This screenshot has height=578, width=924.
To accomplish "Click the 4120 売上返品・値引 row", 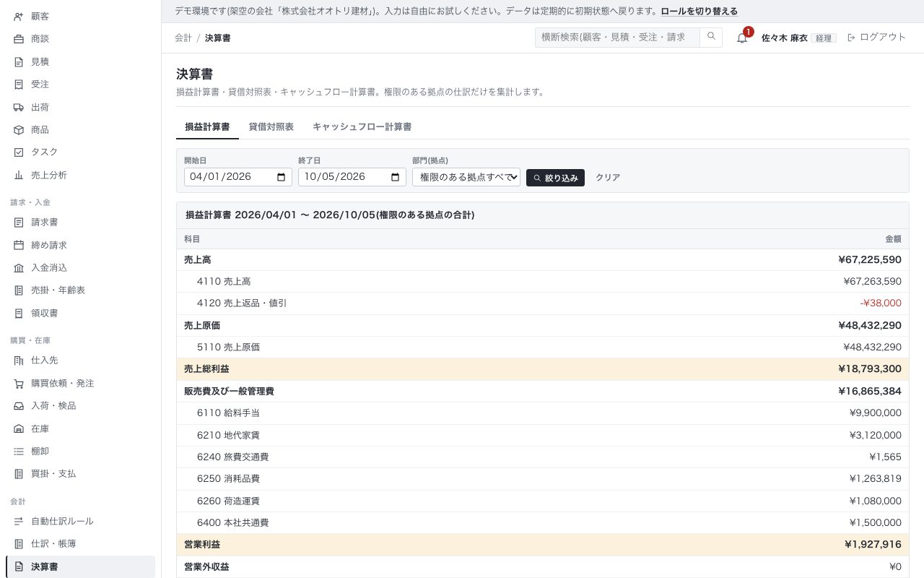I will pyautogui.click(x=543, y=303).
